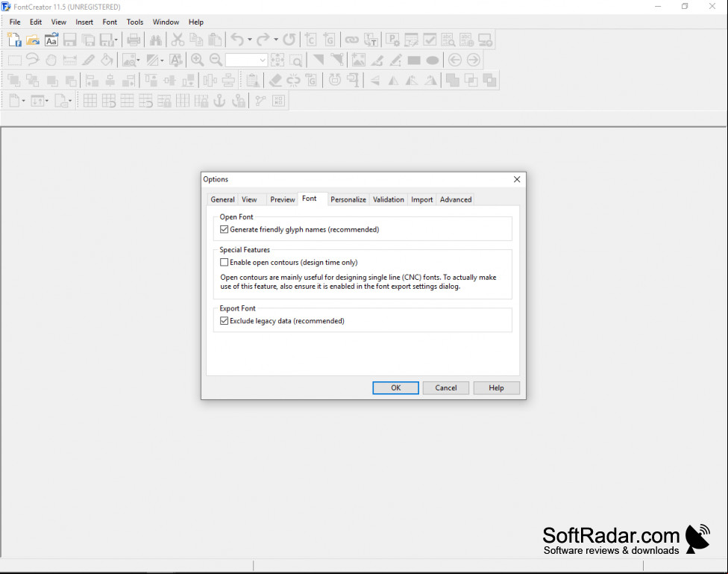Uncheck Exclude legacy data checkbox
Image resolution: width=728 pixels, height=574 pixels.
[224, 321]
